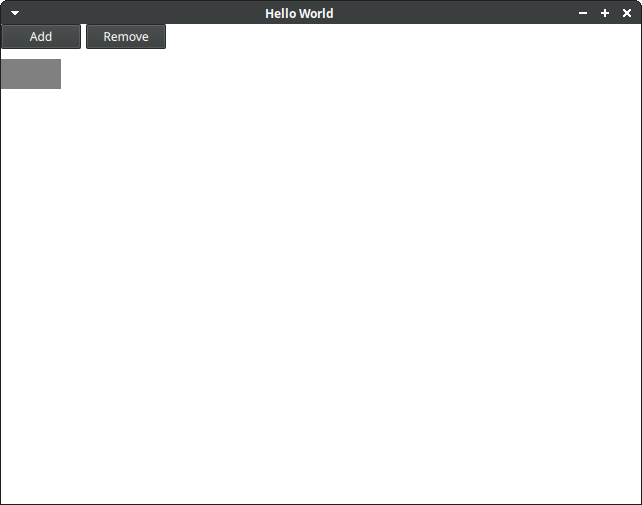Click title bar space left of title
This screenshot has height=505, width=642.
[140, 13]
